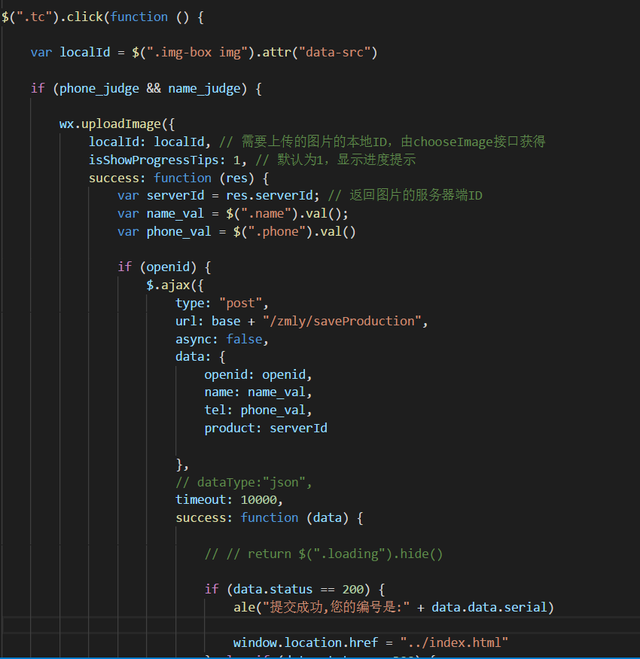The image size is (640, 659).
Task: Click the openid: openid property line
Action: click(x=258, y=375)
